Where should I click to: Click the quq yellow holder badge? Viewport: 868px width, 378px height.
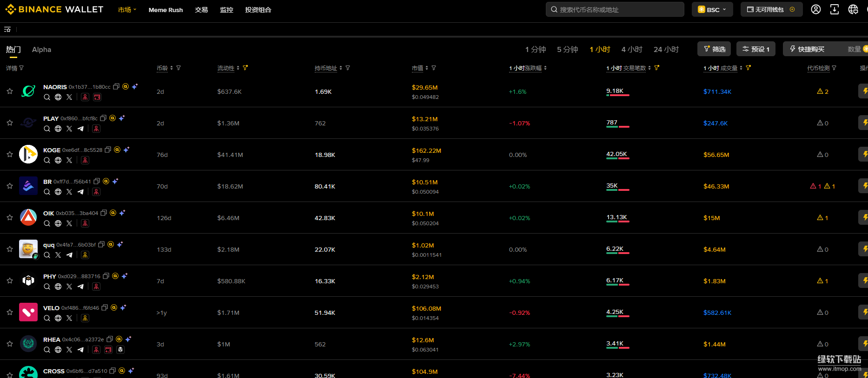[85, 255]
